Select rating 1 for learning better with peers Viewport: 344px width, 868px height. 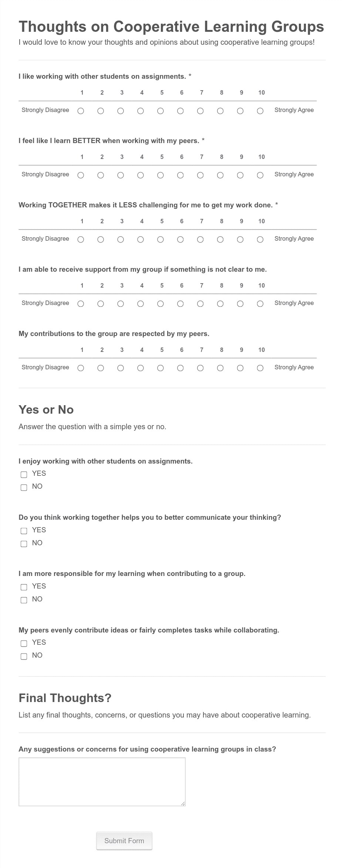point(81,174)
